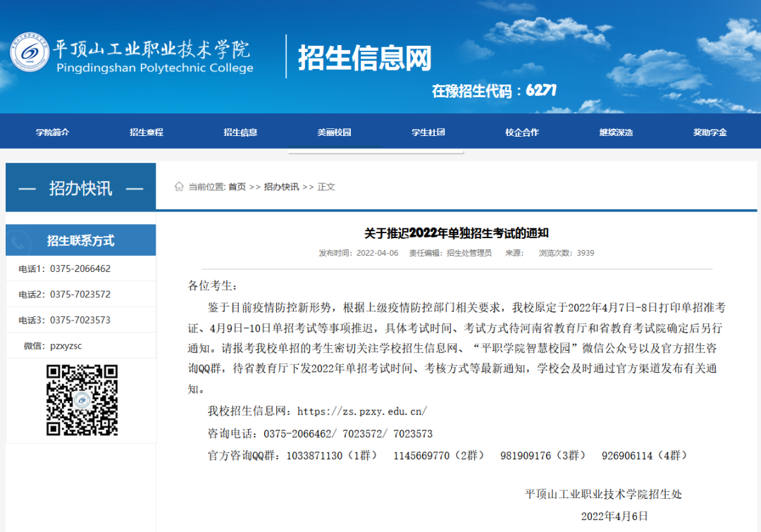This screenshot has width=761, height=532.
Task: Go to 美丽校园 navigation tab
Action: [x=334, y=132]
